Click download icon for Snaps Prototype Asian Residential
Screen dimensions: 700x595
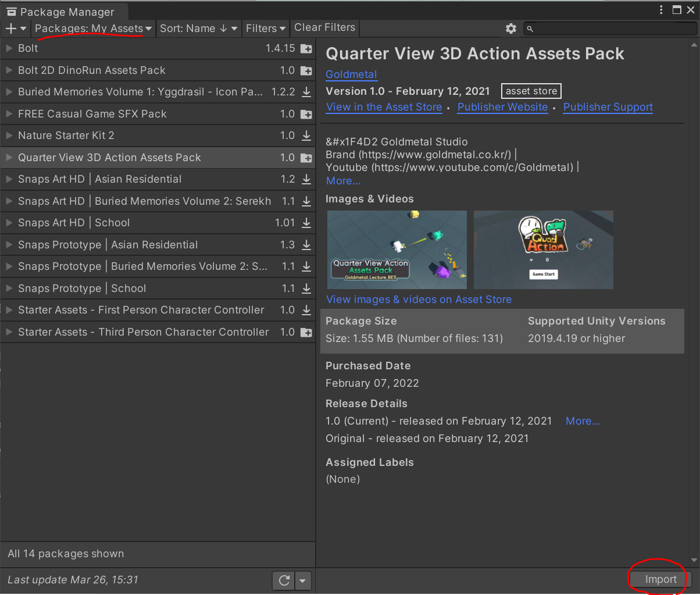306,245
